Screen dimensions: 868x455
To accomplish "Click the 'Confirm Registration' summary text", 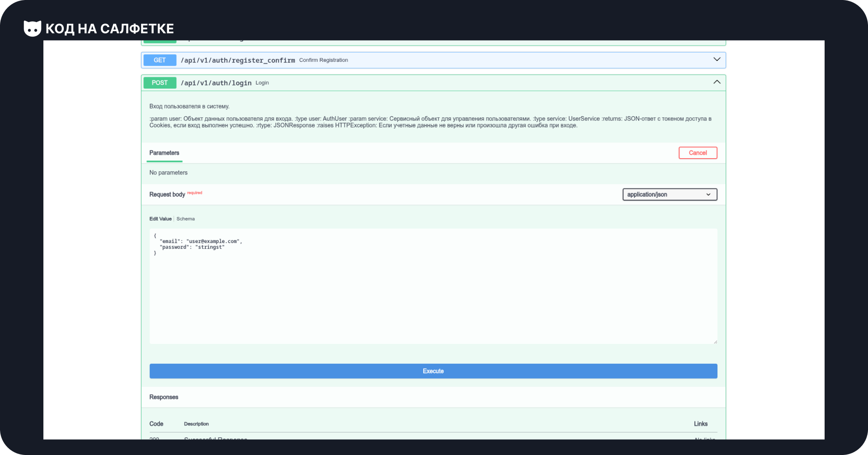I will [x=324, y=60].
